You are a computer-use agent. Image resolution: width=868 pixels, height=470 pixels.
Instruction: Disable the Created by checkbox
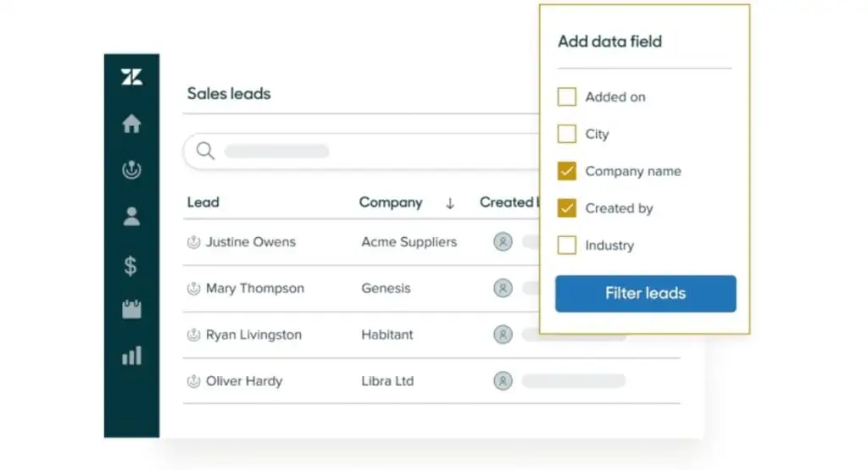point(567,208)
